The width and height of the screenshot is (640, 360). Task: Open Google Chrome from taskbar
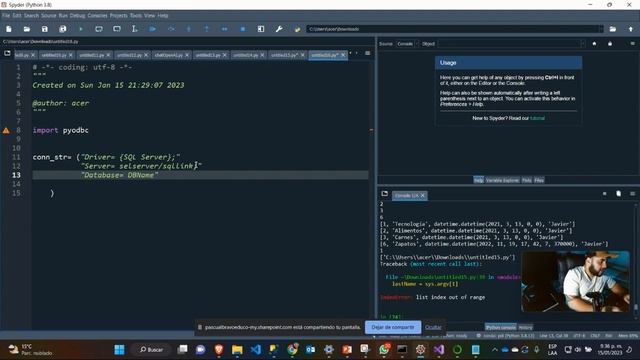[292, 350]
